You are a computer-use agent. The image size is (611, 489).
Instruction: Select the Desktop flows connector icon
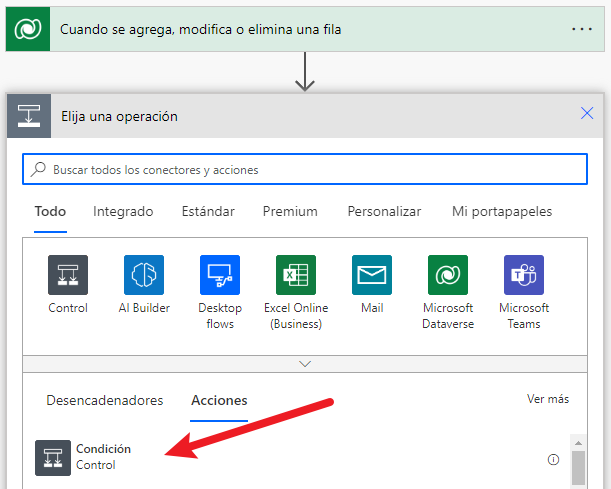(x=220, y=275)
